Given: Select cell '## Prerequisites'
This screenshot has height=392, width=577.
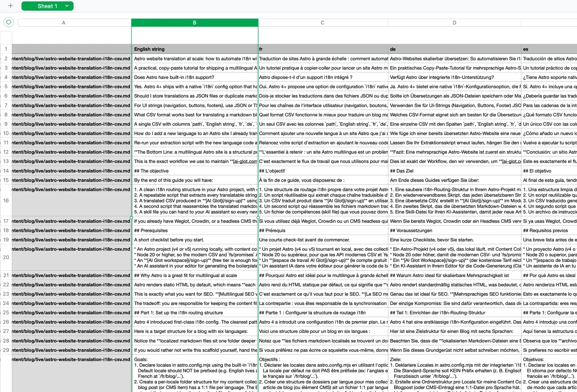Looking at the screenshot, I should click(195, 230).
